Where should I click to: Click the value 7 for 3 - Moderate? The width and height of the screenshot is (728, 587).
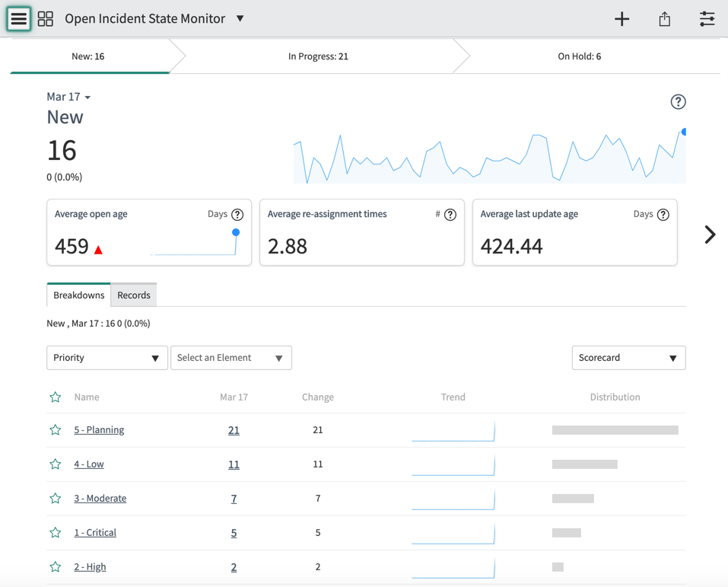pos(234,499)
